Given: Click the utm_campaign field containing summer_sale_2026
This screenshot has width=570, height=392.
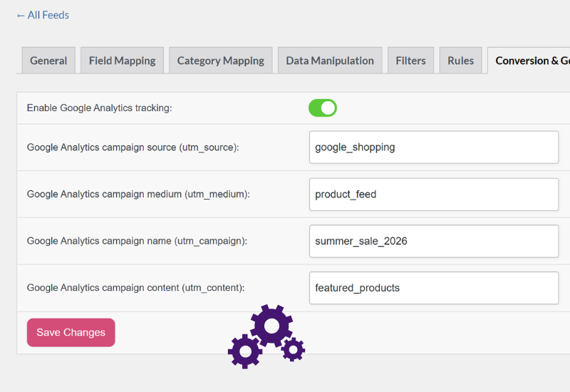Looking at the screenshot, I should pos(434,241).
